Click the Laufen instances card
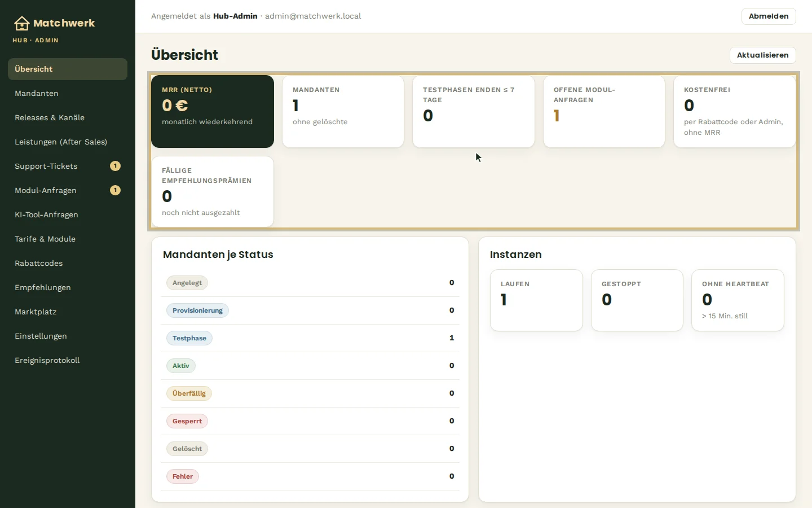 tap(536, 300)
